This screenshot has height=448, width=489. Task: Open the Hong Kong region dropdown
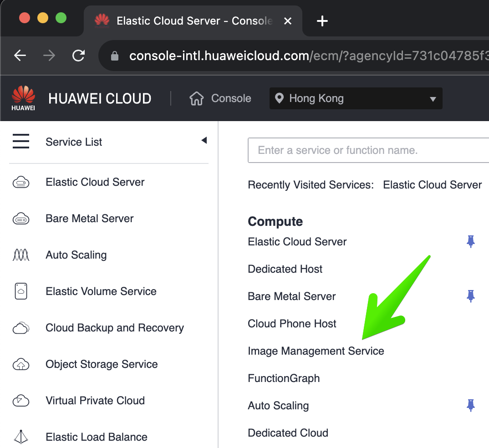[x=356, y=98]
